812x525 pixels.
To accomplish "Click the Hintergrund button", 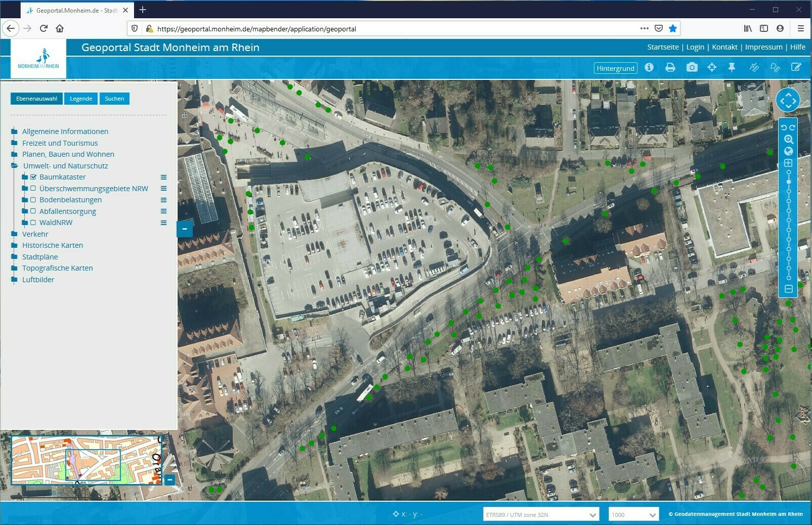I will click(615, 68).
